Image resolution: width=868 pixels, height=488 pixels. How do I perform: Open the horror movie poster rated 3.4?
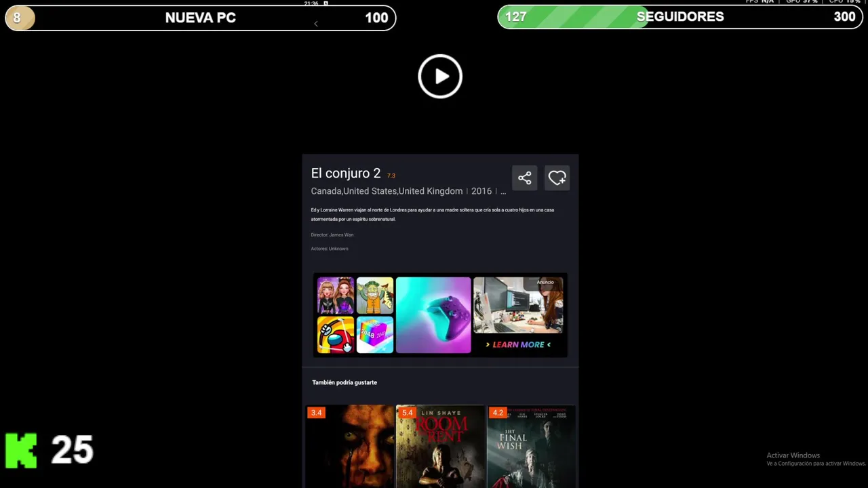(350, 446)
